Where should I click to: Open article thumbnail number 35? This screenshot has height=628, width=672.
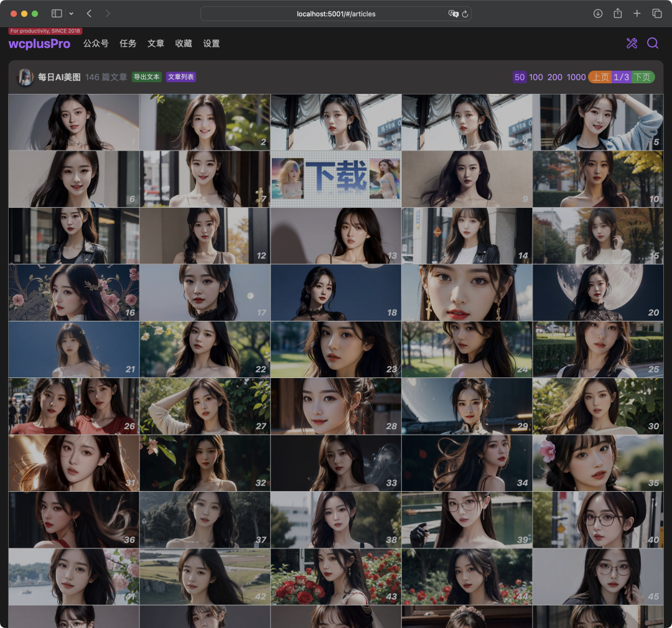598,463
